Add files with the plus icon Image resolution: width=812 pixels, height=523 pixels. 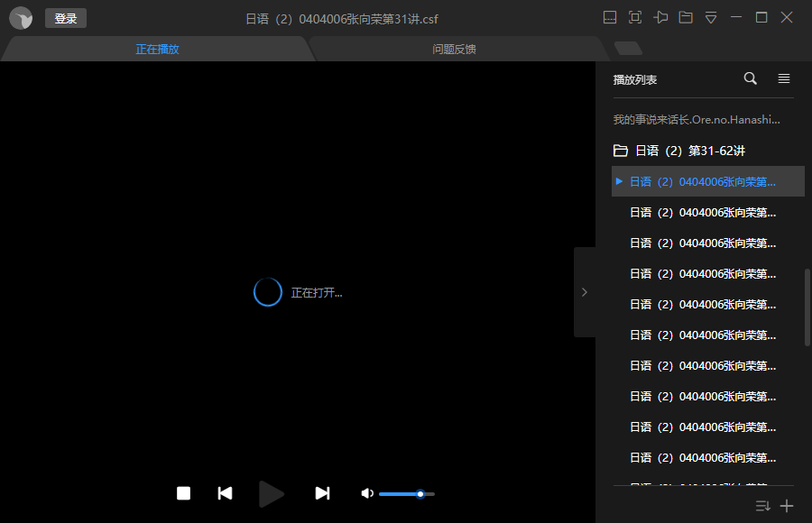tap(787, 506)
